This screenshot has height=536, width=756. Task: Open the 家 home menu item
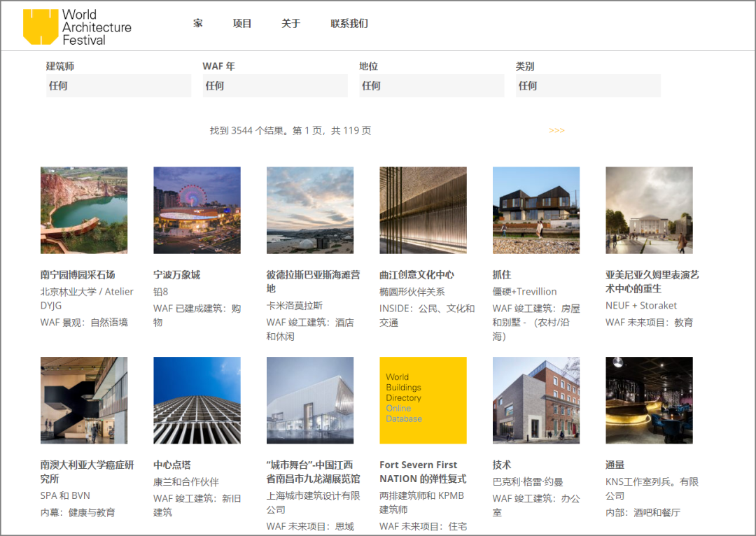[x=198, y=23]
